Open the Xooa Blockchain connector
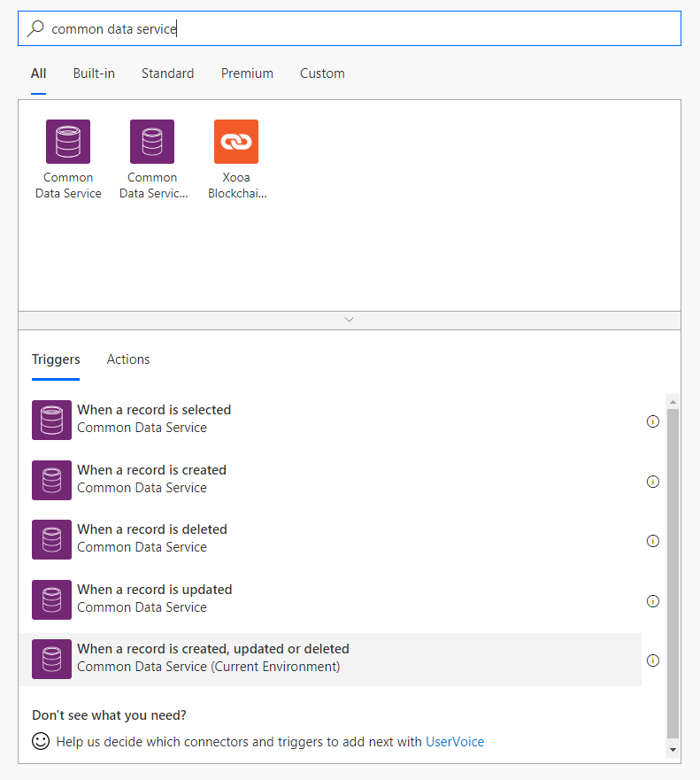 (235, 141)
